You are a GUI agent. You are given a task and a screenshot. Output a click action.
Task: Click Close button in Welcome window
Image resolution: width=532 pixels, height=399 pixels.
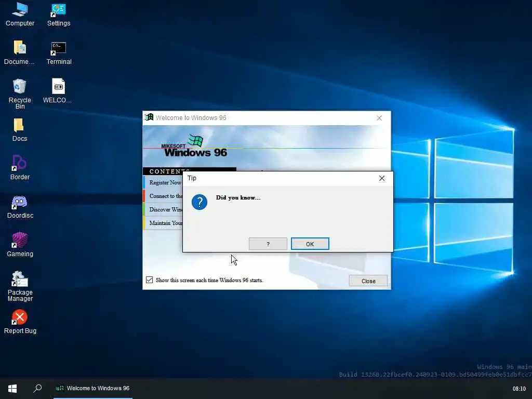point(368,281)
